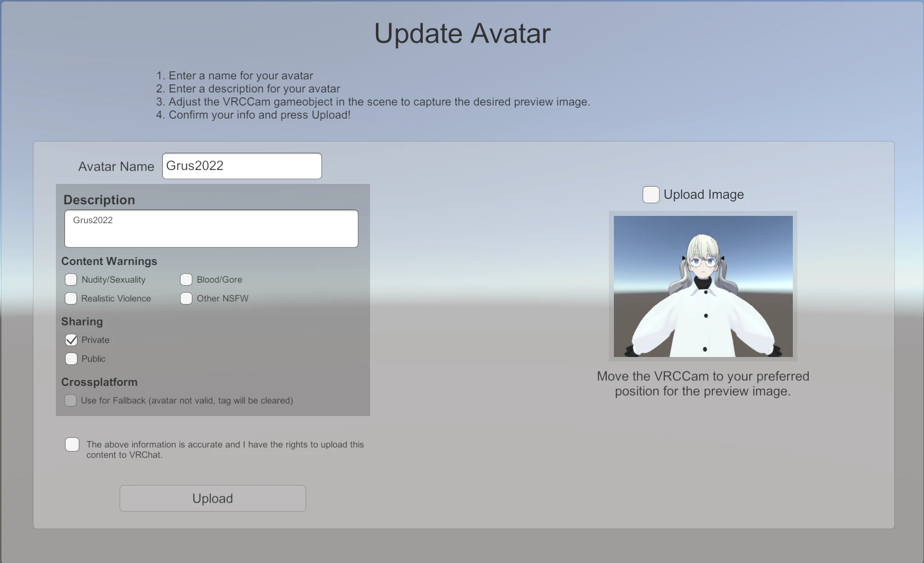
Task: Click the Sharing section heading
Action: (x=82, y=322)
